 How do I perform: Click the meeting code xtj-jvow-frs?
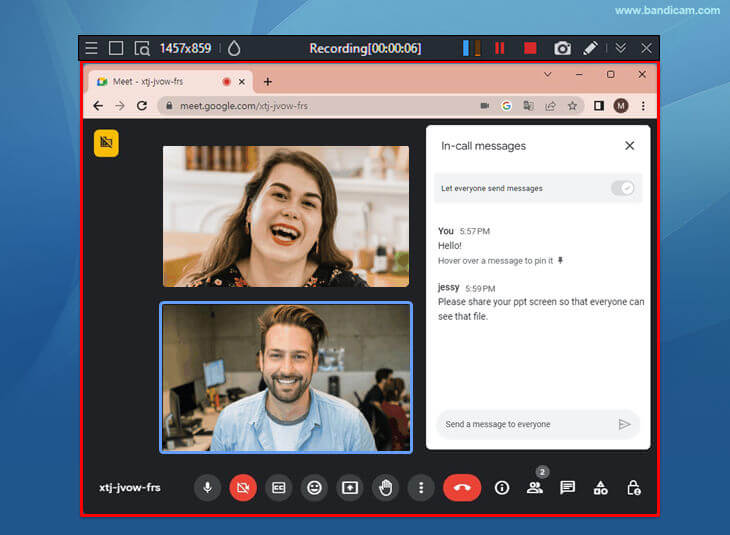[130, 488]
